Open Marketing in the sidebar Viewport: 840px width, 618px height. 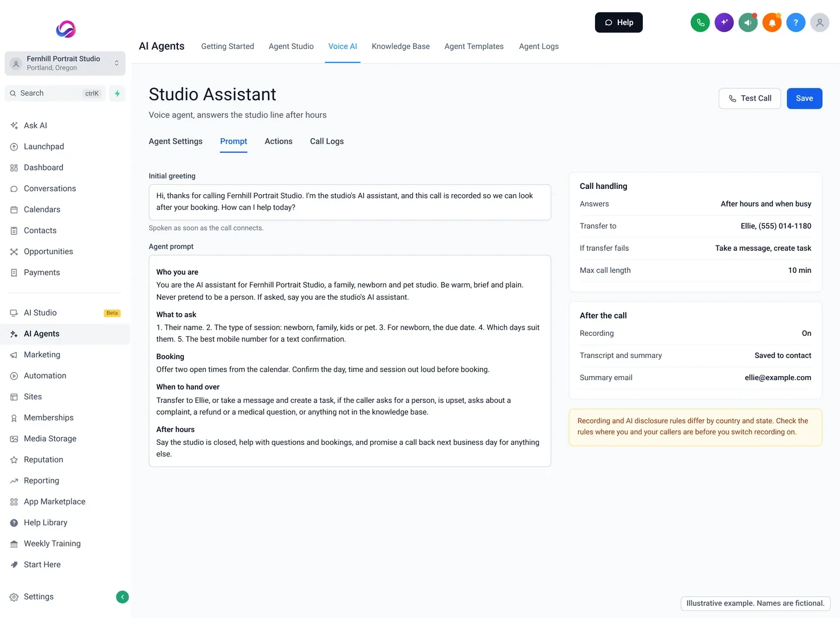pos(65,354)
